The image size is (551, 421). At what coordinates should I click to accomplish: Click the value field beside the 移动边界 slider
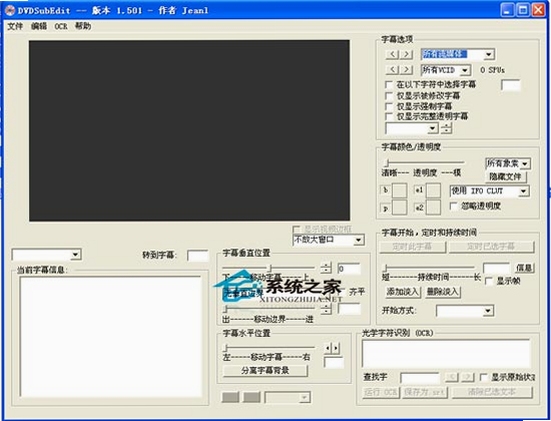tap(349, 309)
